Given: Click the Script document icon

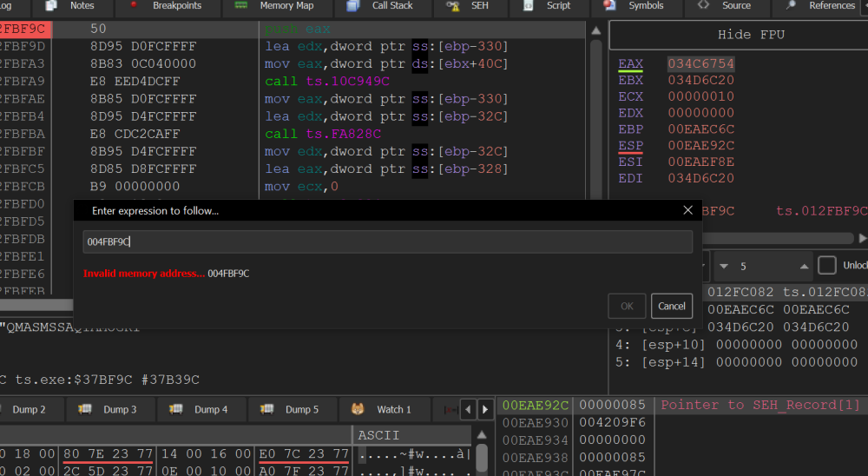Looking at the screenshot, I should pos(529,5).
